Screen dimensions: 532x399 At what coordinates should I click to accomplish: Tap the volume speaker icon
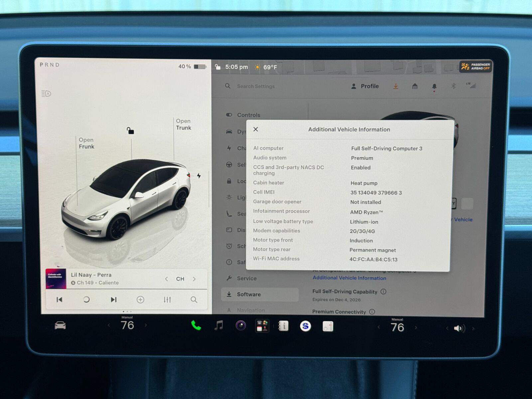(459, 329)
